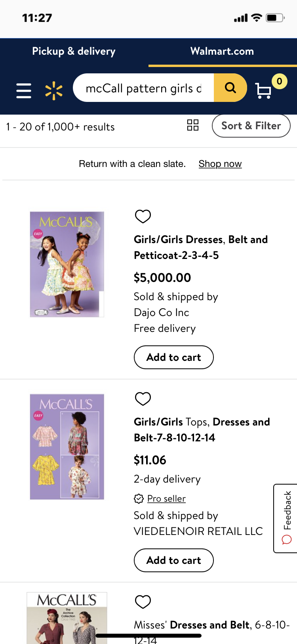The width and height of the screenshot is (297, 644).
Task: Add the $11.06 pattern to cart
Action: point(174,560)
